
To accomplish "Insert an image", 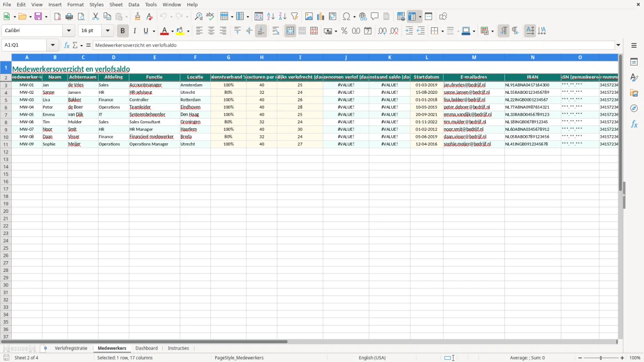I will pos(309,17).
